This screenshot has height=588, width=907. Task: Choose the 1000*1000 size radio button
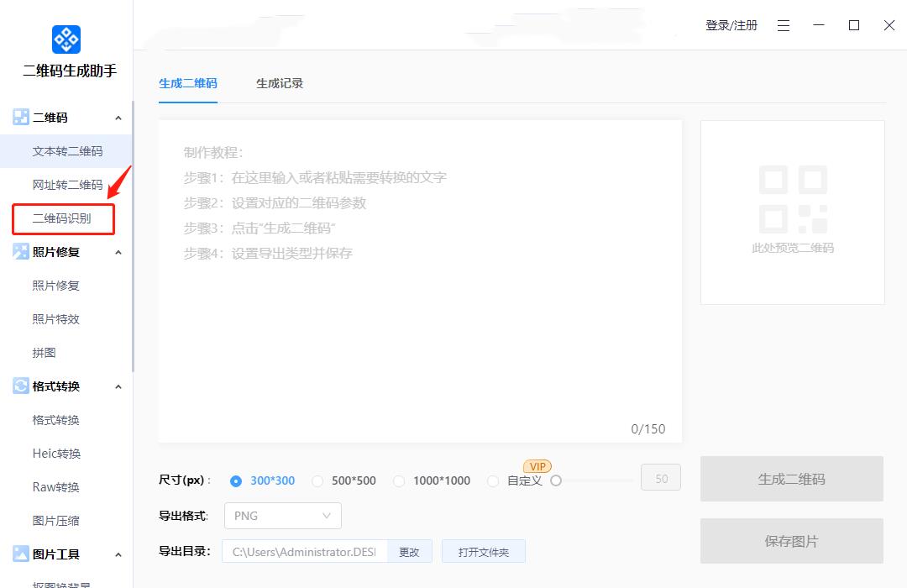399,481
